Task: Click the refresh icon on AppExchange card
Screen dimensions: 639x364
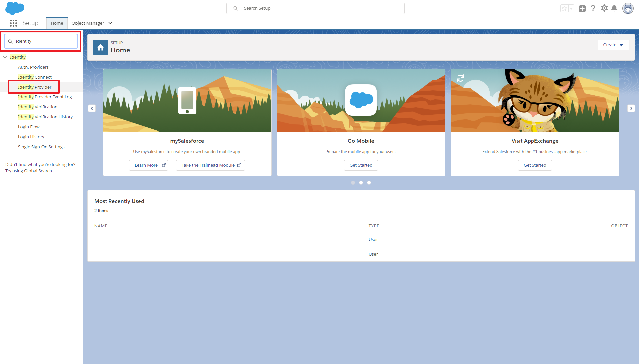Action: (460, 78)
